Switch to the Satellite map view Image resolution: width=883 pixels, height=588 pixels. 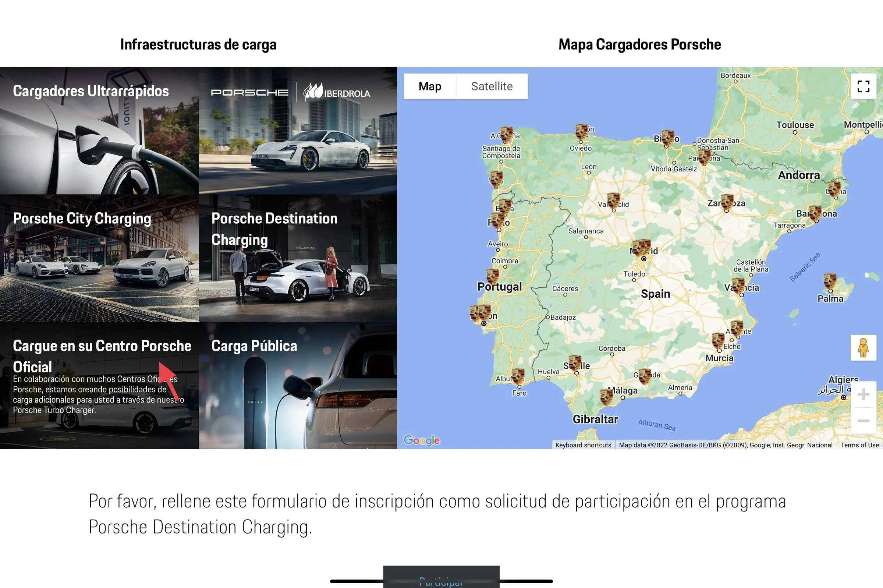pyautogui.click(x=492, y=86)
